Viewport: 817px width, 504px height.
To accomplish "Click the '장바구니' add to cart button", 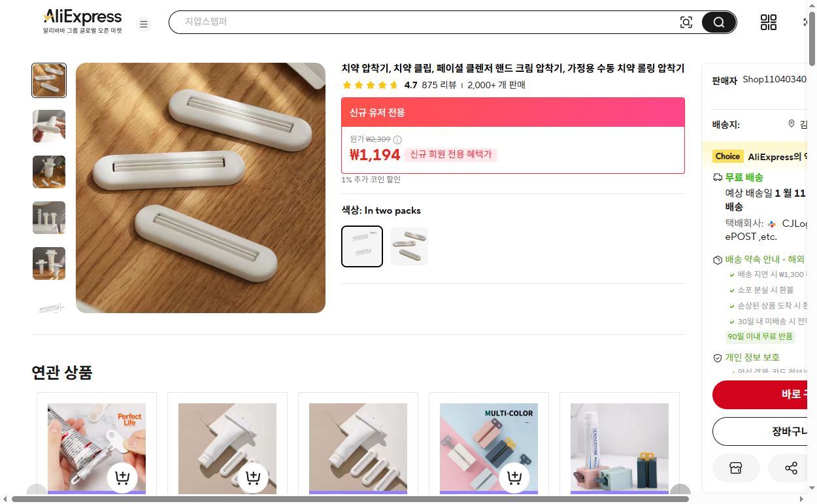I will pos(788,431).
